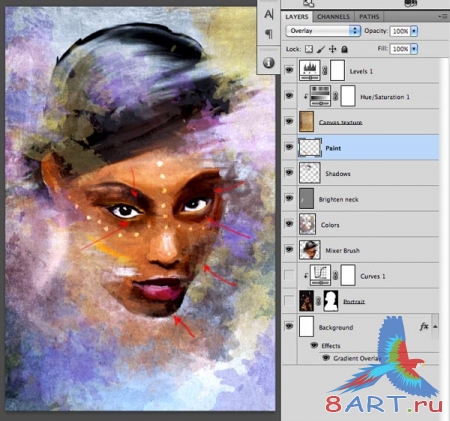Click the Portrait layer mask thumbnail

click(331, 301)
